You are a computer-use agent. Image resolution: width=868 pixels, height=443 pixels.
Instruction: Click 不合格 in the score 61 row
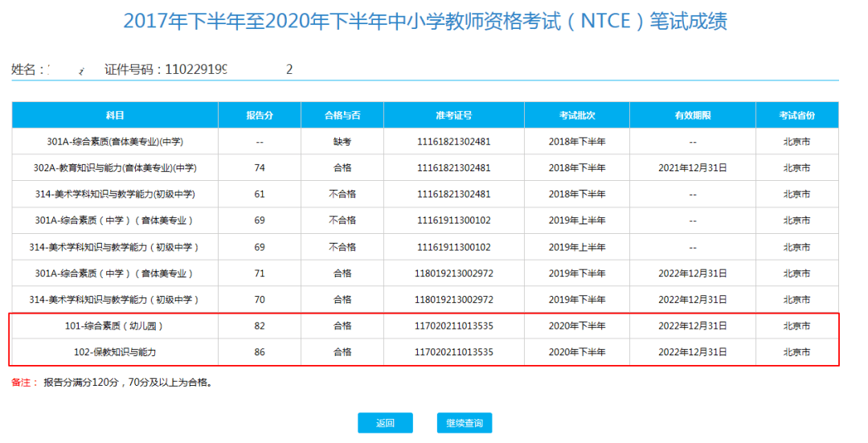[x=342, y=195]
